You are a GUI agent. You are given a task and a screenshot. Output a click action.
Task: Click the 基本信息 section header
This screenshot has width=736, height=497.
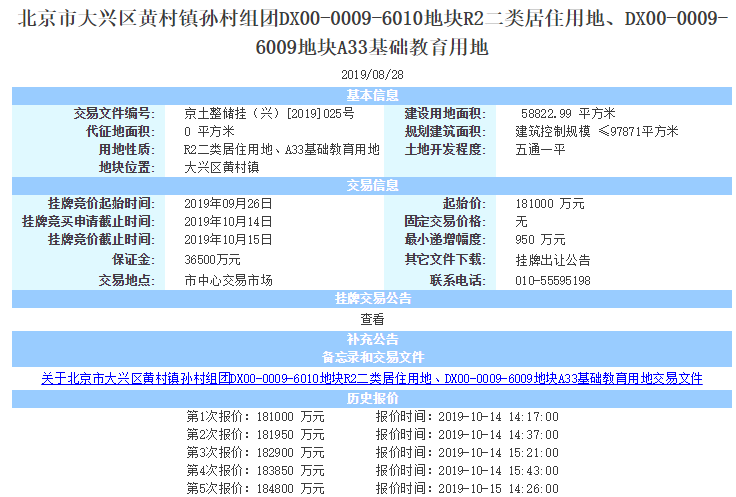[372, 95]
